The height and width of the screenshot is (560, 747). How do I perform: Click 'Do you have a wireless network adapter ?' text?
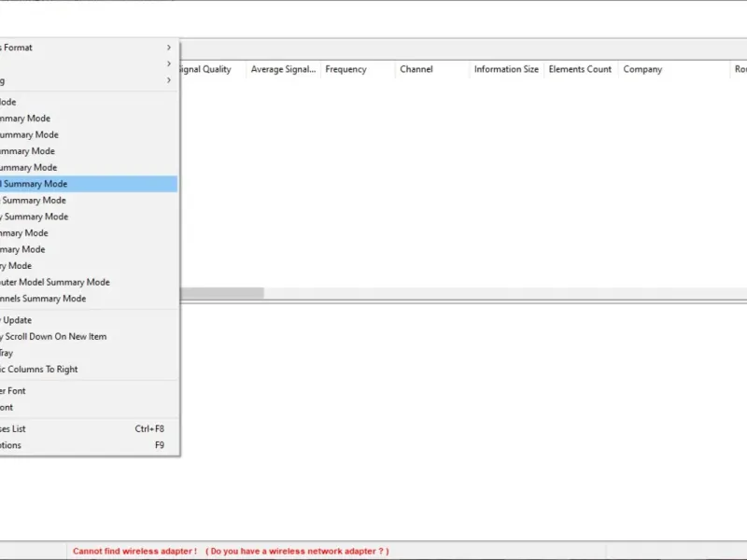point(298,551)
